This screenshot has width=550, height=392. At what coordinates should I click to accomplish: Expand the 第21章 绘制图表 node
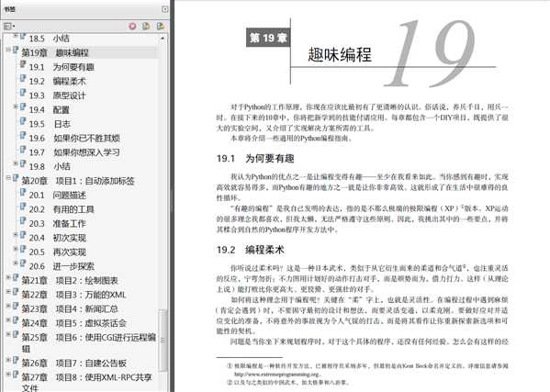coord(7,277)
